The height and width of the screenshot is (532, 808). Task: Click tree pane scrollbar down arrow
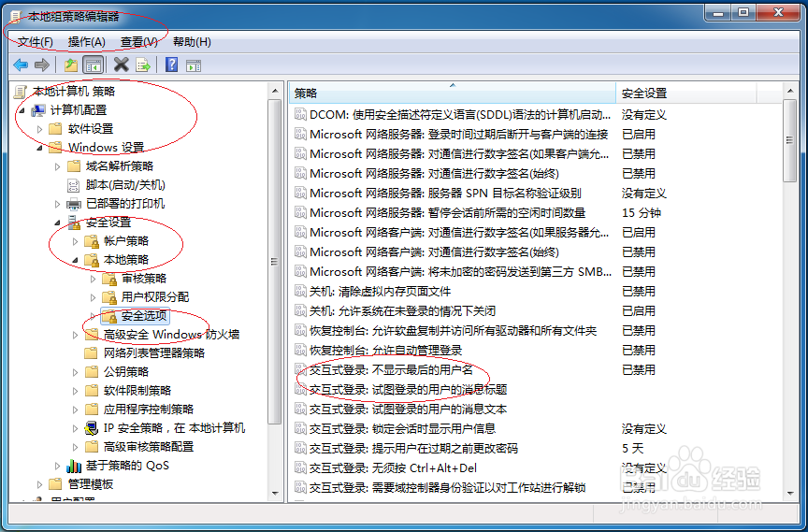(275, 494)
